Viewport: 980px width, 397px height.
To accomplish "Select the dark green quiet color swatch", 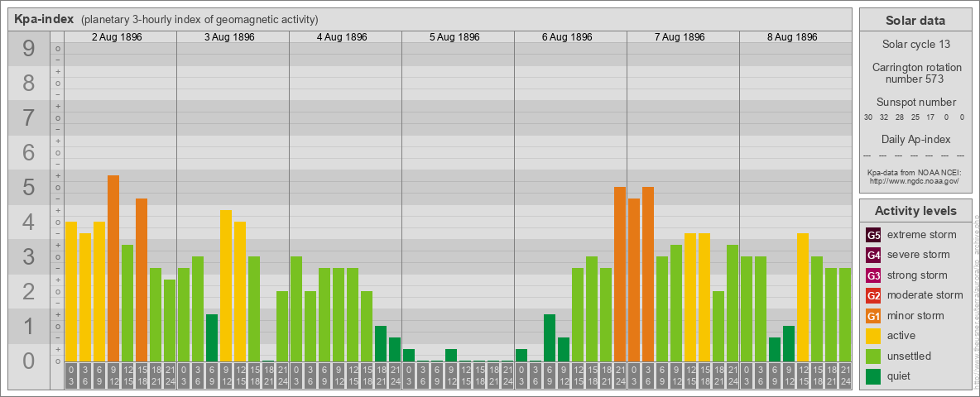I will [873, 376].
